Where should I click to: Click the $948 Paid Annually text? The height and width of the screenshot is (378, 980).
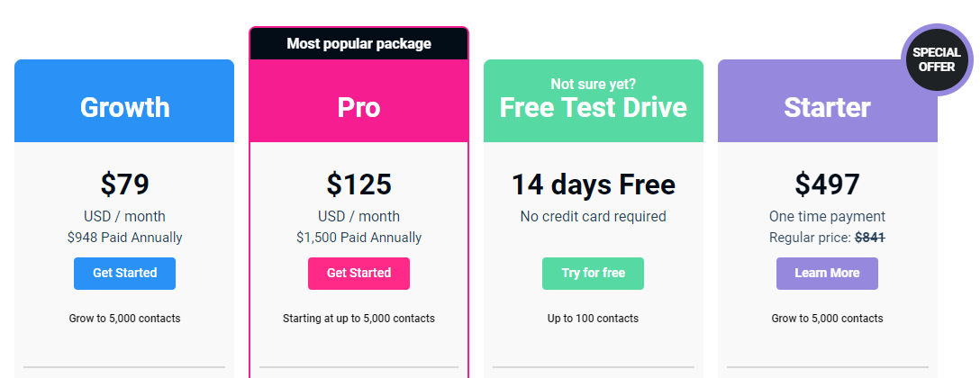[x=124, y=238]
